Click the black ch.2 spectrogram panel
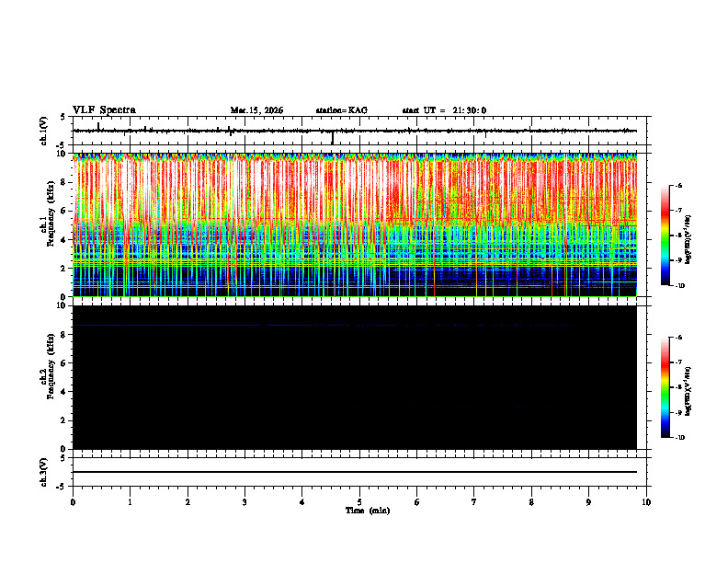 point(355,377)
